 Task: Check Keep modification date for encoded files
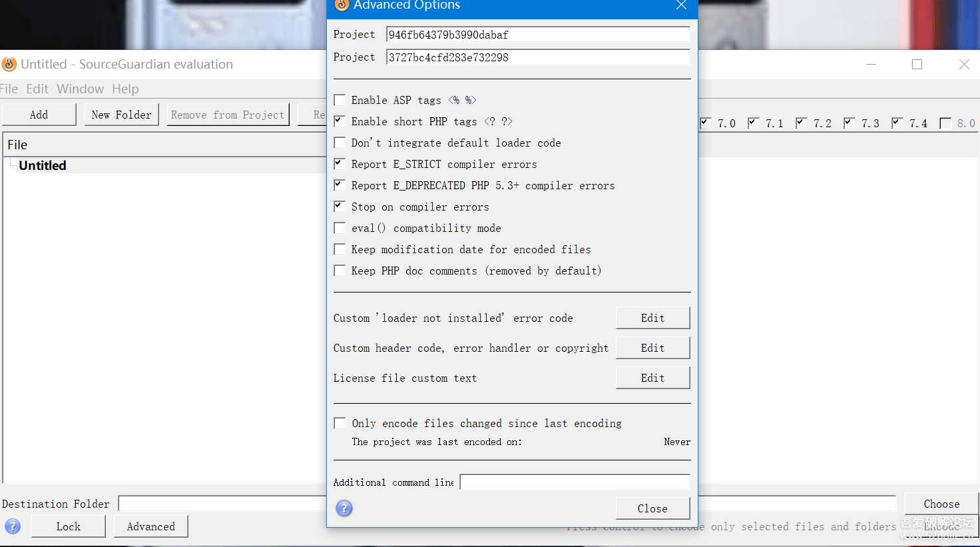[340, 249]
